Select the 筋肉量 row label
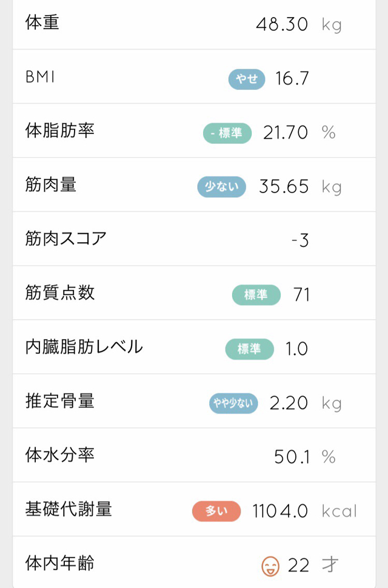This screenshot has width=388, height=588. coord(51,185)
